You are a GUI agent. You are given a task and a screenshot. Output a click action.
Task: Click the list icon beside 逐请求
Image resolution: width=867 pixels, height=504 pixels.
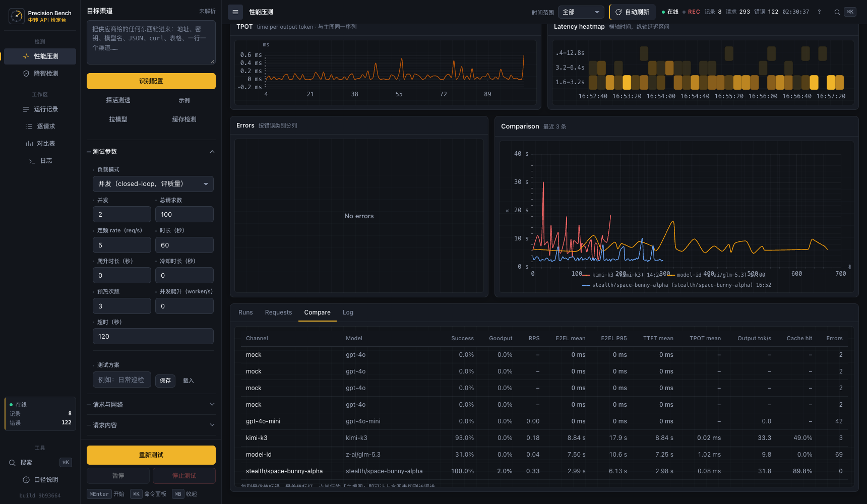click(29, 127)
